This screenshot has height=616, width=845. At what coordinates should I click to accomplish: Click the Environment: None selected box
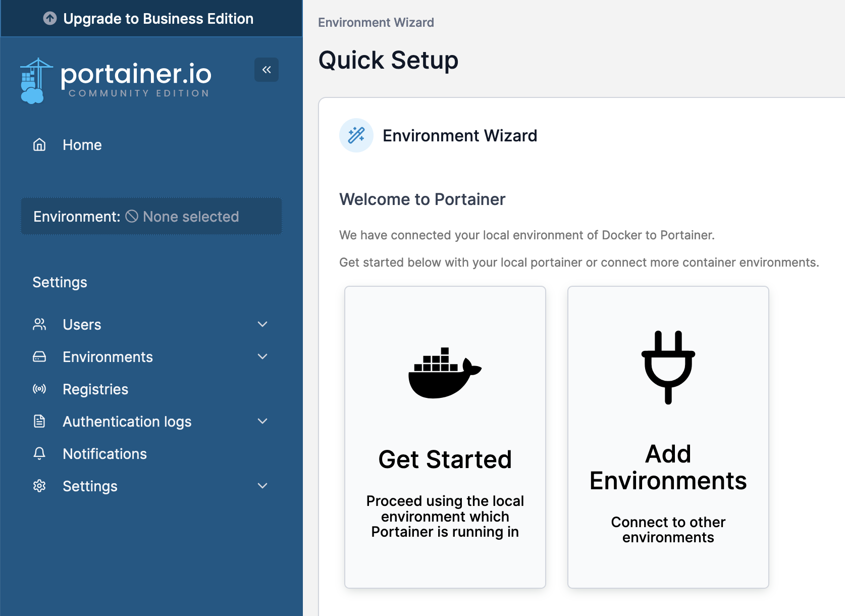(x=151, y=216)
